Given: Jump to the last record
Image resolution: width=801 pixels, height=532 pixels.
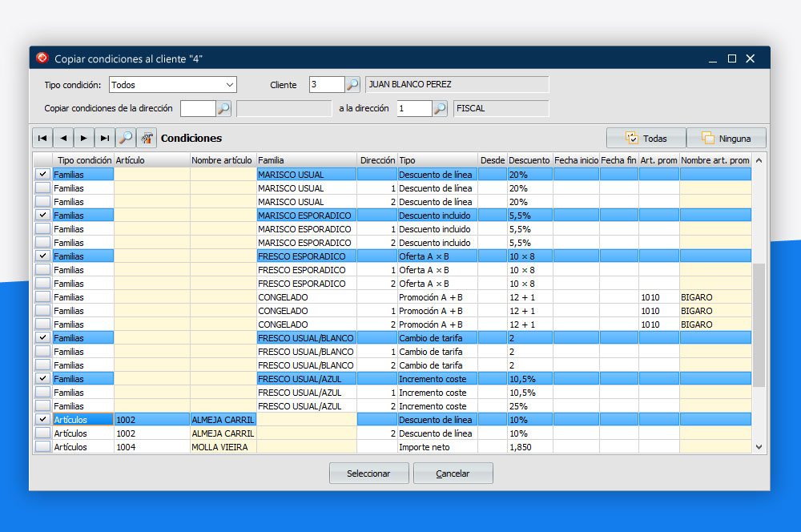Looking at the screenshot, I should 105,138.
